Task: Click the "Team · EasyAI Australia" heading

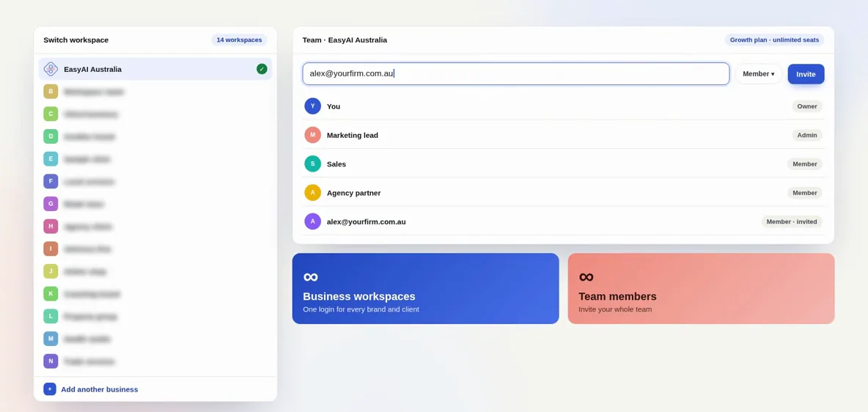Action: [x=345, y=40]
